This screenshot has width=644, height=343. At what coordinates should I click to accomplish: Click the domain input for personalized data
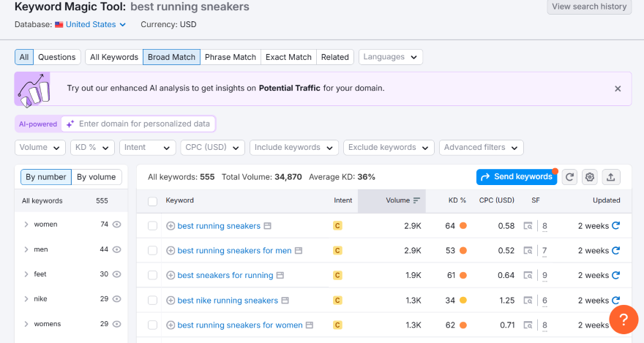coord(138,124)
